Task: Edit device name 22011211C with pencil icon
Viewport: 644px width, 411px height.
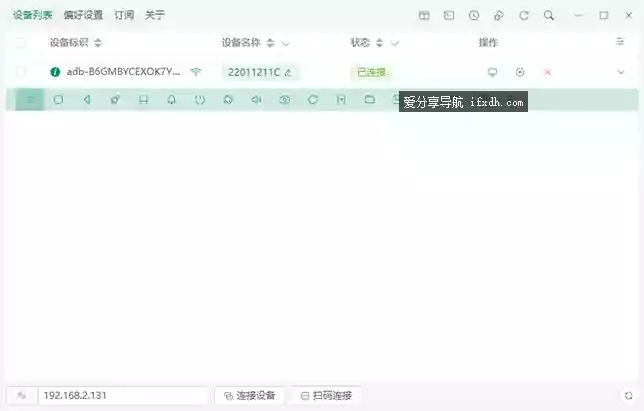Action: (288, 72)
